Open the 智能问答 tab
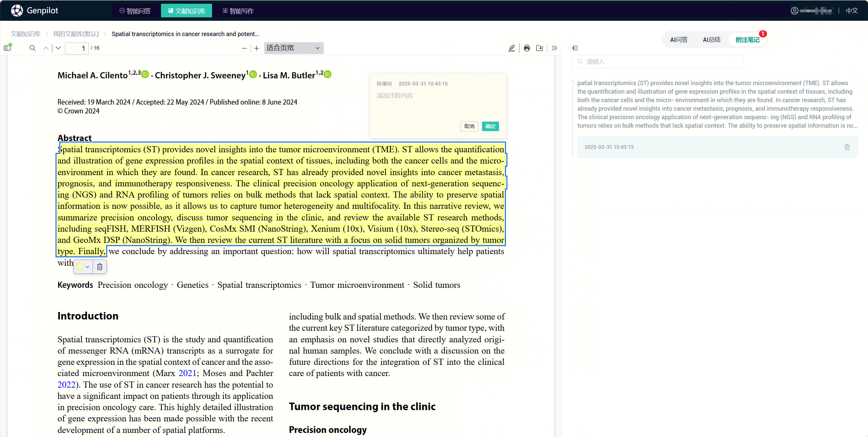 pyautogui.click(x=135, y=11)
